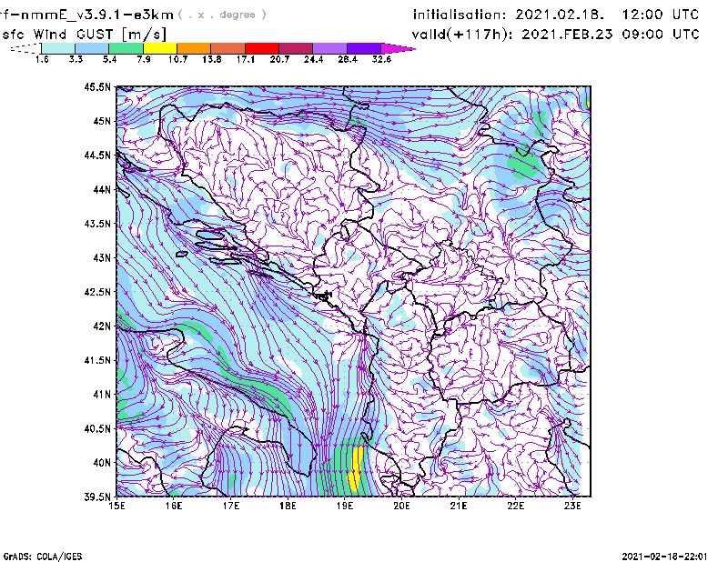The image size is (728, 562).
Task: Click the '43.5N' latitude label
Action: click(97, 224)
